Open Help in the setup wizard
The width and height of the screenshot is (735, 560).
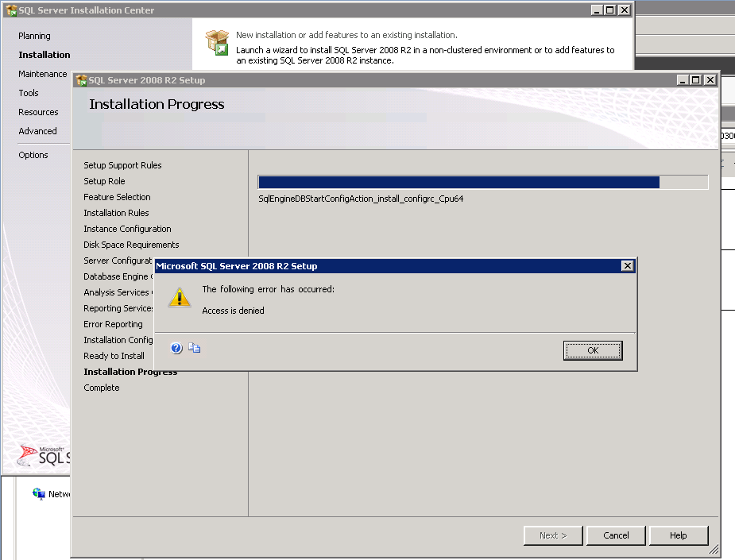pyautogui.click(x=679, y=535)
